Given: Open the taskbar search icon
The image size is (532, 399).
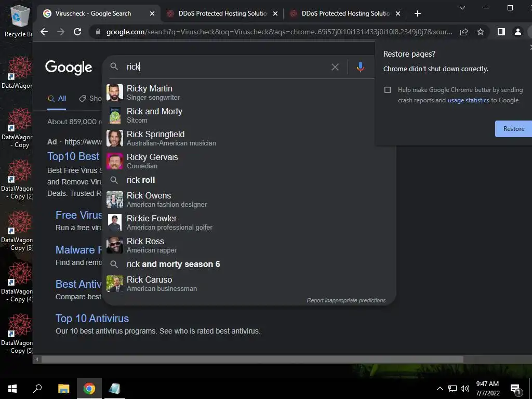Looking at the screenshot, I should point(37,389).
